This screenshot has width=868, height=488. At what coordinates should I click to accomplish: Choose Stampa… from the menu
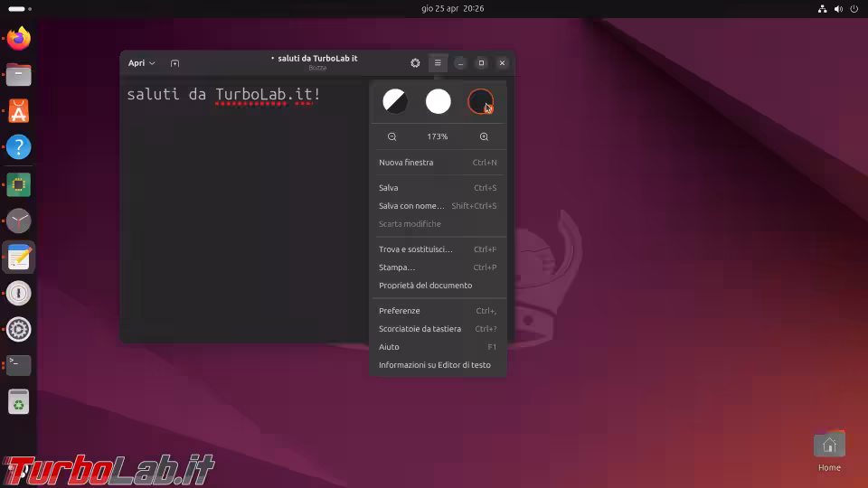pos(438,267)
